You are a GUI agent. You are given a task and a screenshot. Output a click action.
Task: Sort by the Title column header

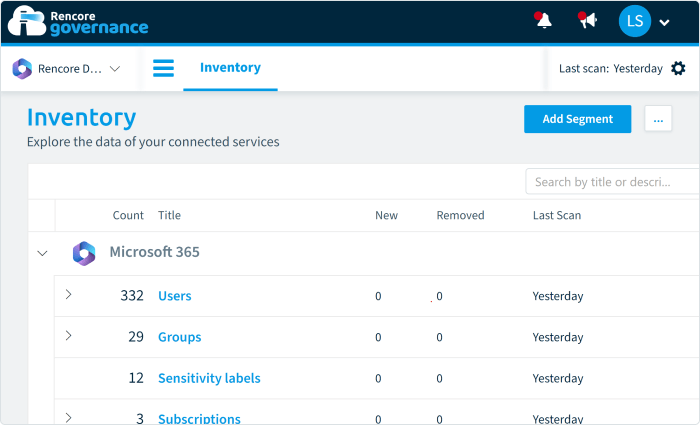pyautogui.click(x=169, y=215)
